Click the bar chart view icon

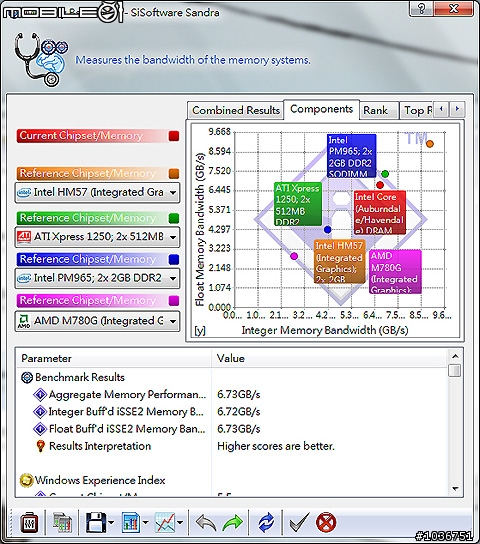(131, 522)
